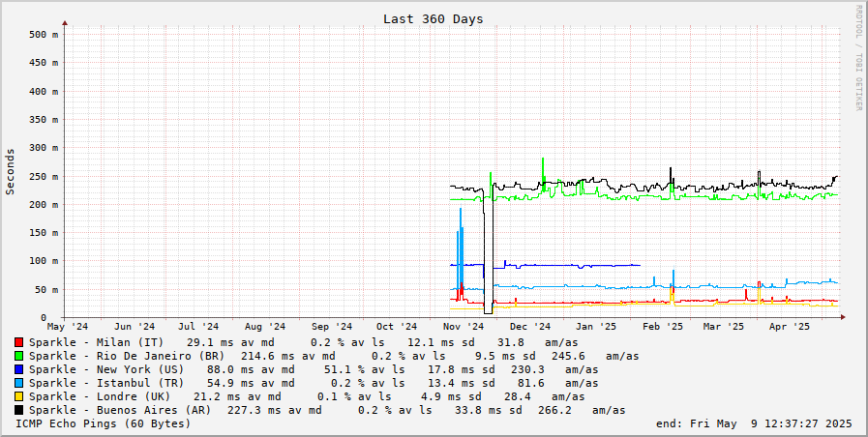Click the 'Seconds' y-axis label
The image size is (868, 437).
10,171
